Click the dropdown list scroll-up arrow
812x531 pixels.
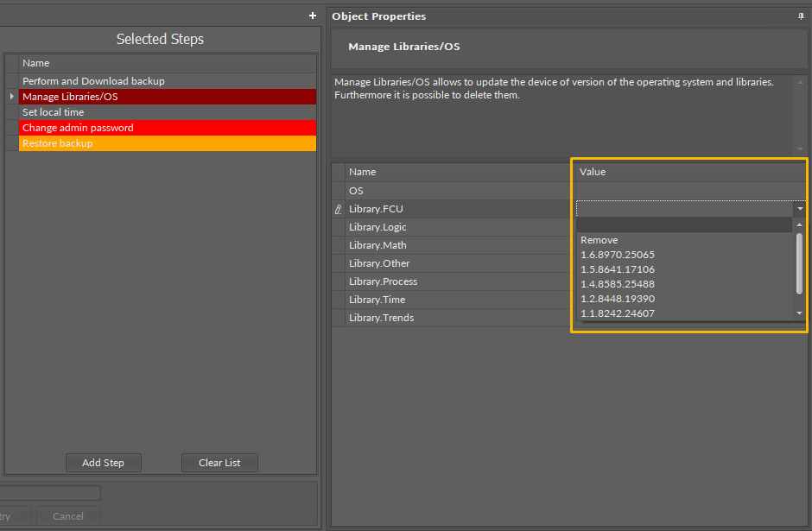tap(799, 224)
